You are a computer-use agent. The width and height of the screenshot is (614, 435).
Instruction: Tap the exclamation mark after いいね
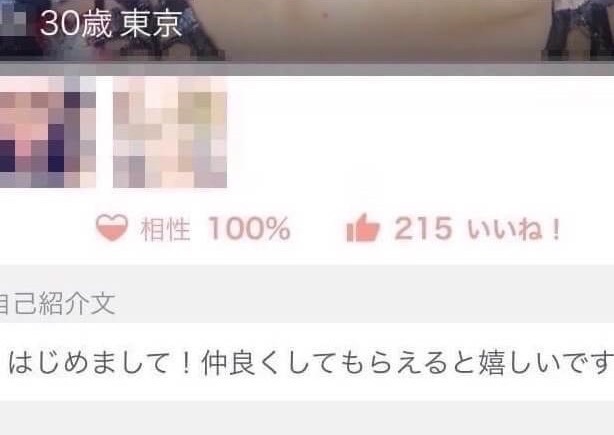(555, 229)
